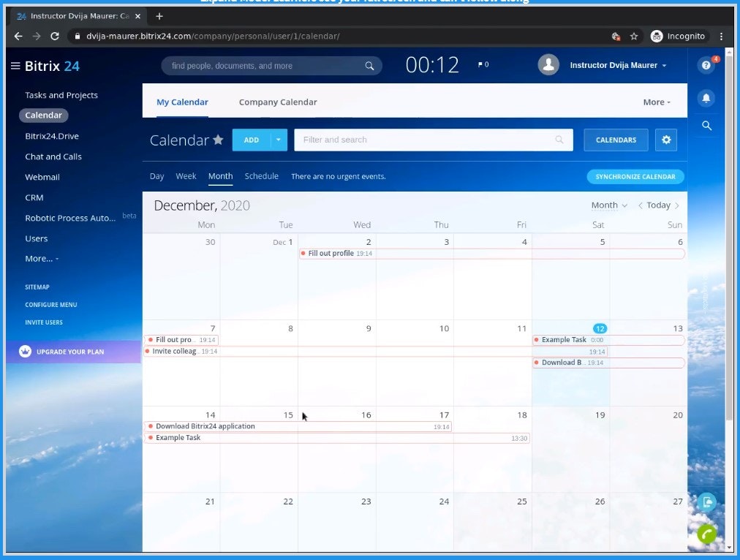Go to next month with right chevron
This screenshot has width=740, height=560.
click(x=677, y=205)
